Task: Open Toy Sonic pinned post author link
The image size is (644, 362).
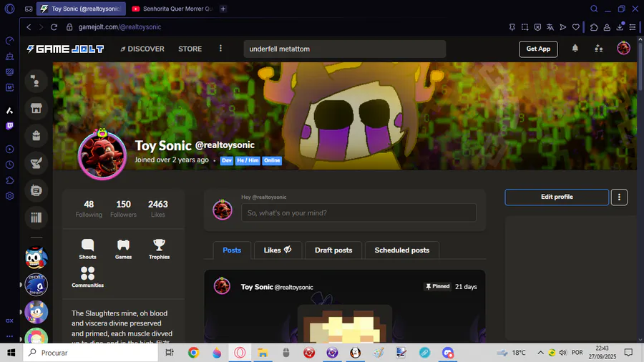Action: pos(277,287)
